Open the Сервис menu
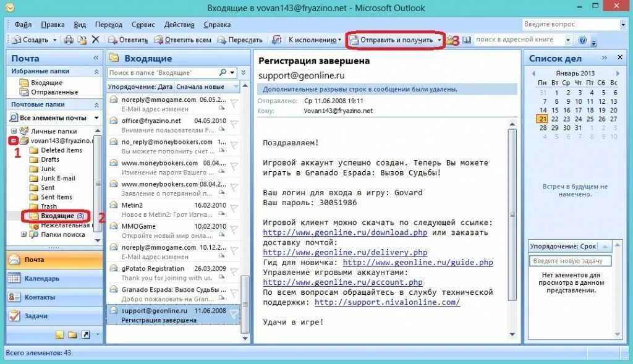 click(143, 25)
